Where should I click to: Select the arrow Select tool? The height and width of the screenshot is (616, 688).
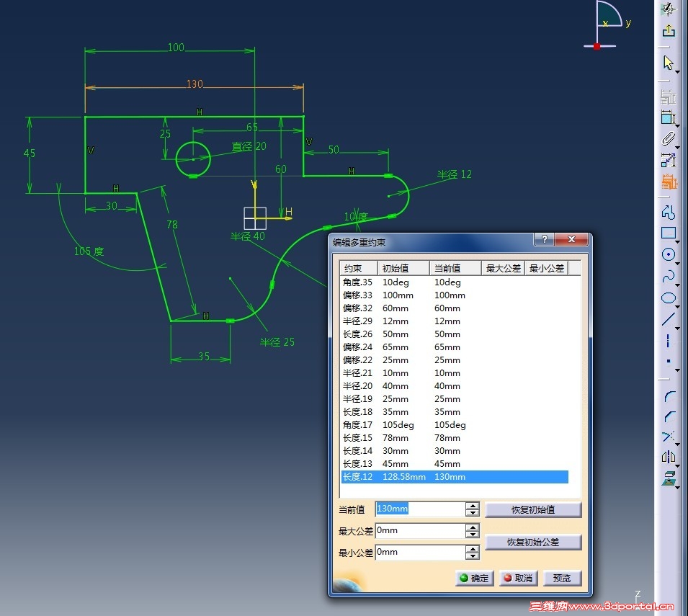point(667,63)
